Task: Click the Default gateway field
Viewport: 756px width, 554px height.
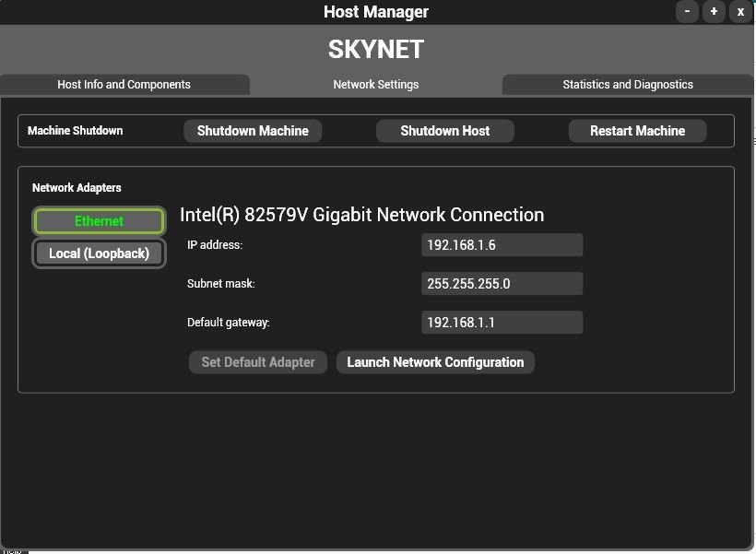Action: (x=502, y=322)
